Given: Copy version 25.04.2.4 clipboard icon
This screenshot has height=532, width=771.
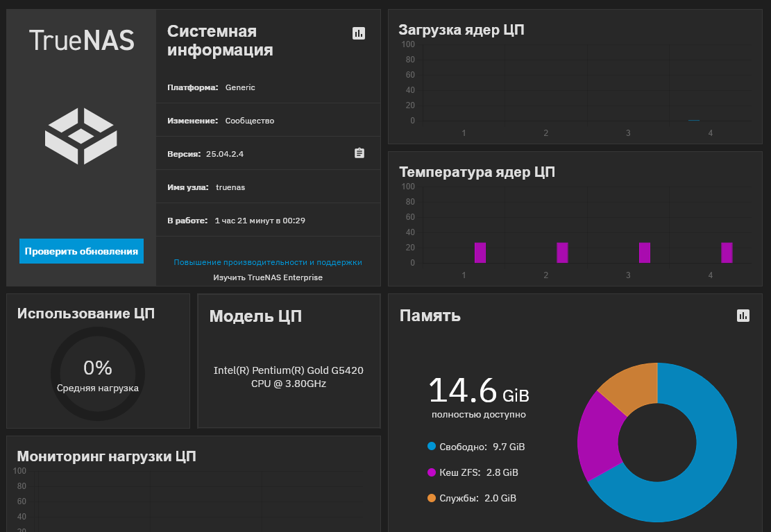Looking at the screenshot, I should [359, 153].
